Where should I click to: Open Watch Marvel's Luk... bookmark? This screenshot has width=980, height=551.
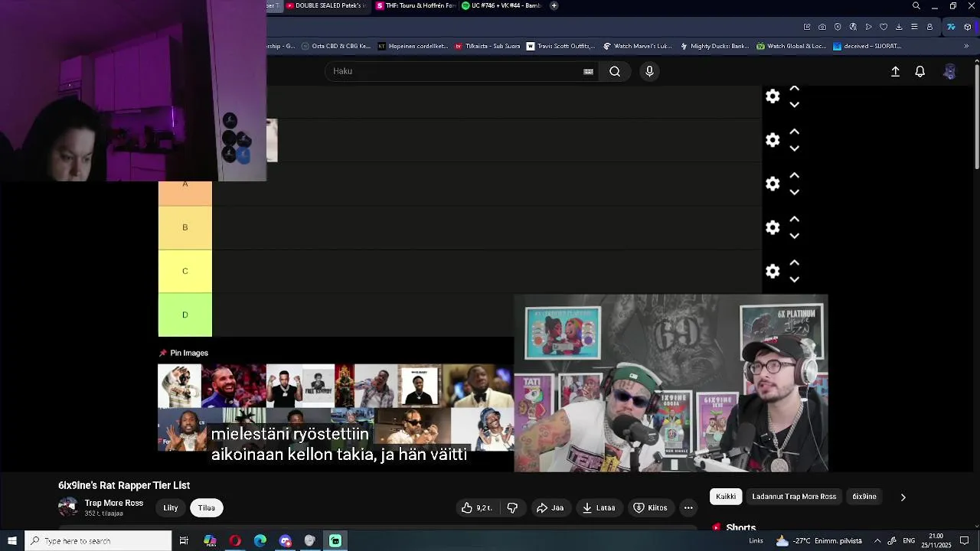click(637, 46)
